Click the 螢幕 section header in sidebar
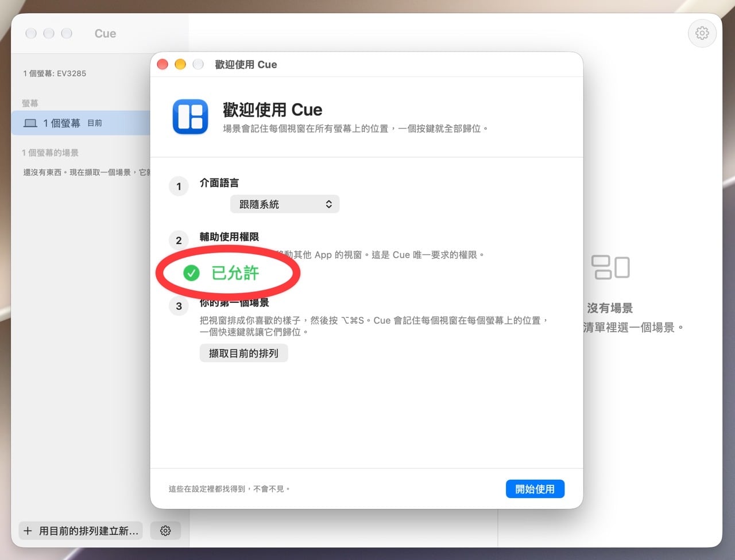Viewport: 735px width, 560px height. (30, 103)
